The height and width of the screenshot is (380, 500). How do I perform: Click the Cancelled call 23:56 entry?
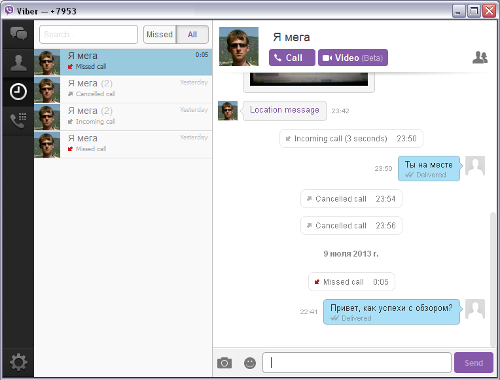coord(351,226)
